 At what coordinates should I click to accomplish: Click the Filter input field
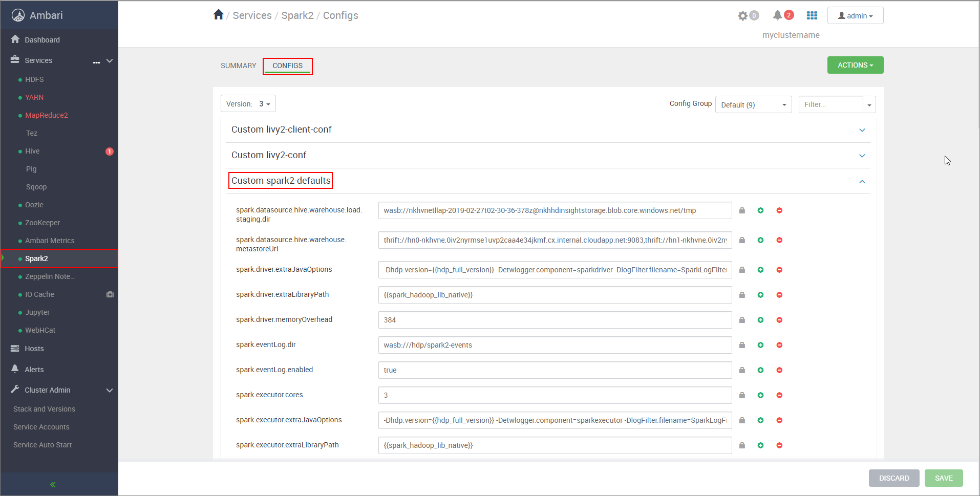[x=829, y=104]
